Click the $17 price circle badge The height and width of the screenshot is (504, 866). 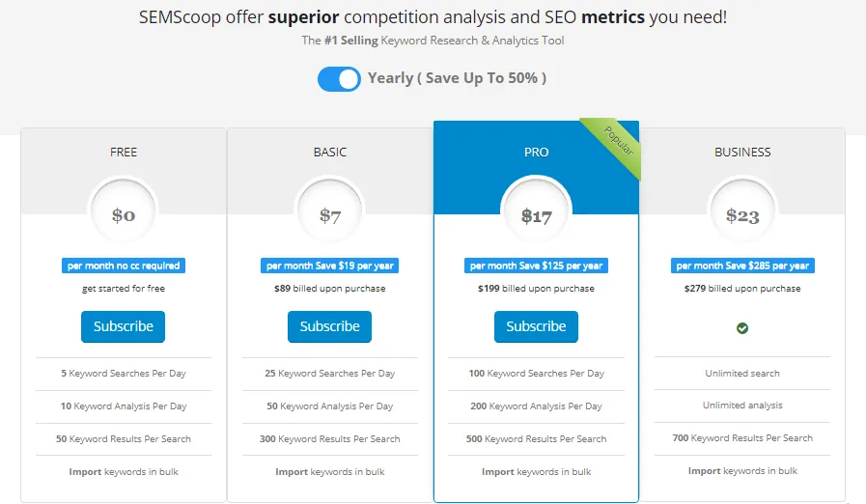click(x=536, y=216)
